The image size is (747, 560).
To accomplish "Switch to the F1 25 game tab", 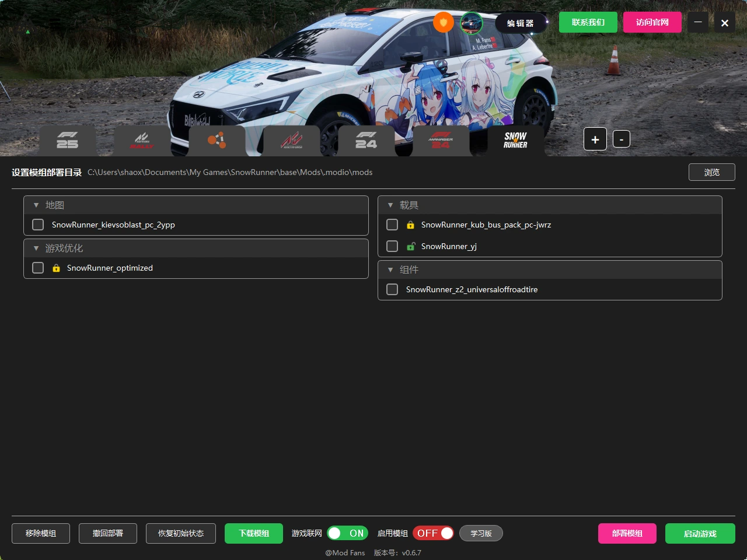I will tap(68, 141).
